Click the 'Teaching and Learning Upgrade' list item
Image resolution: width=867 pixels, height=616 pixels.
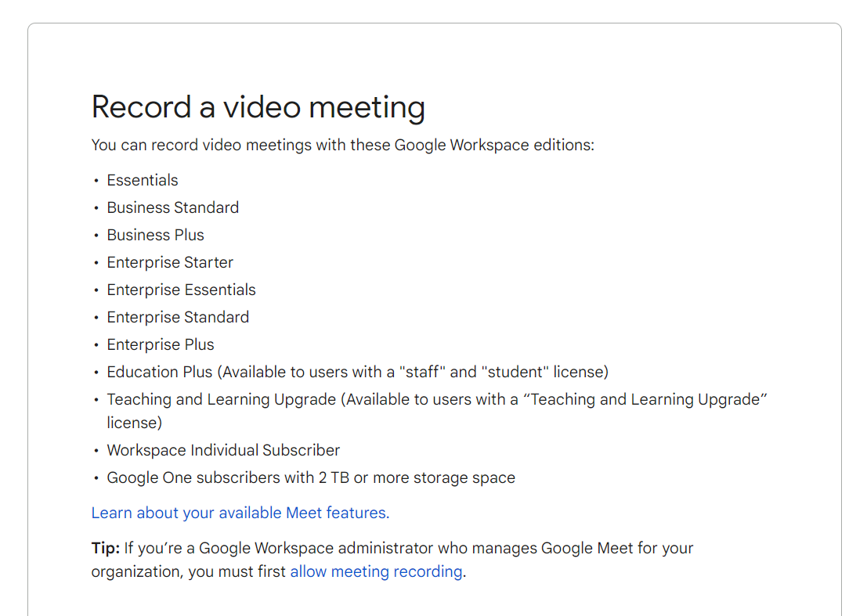[437, 399]
